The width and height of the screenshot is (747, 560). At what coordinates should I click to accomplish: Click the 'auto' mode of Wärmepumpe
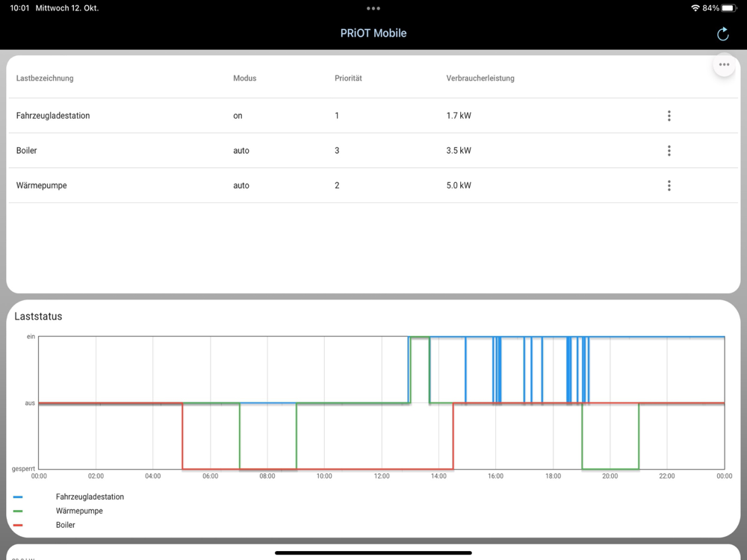241,185
